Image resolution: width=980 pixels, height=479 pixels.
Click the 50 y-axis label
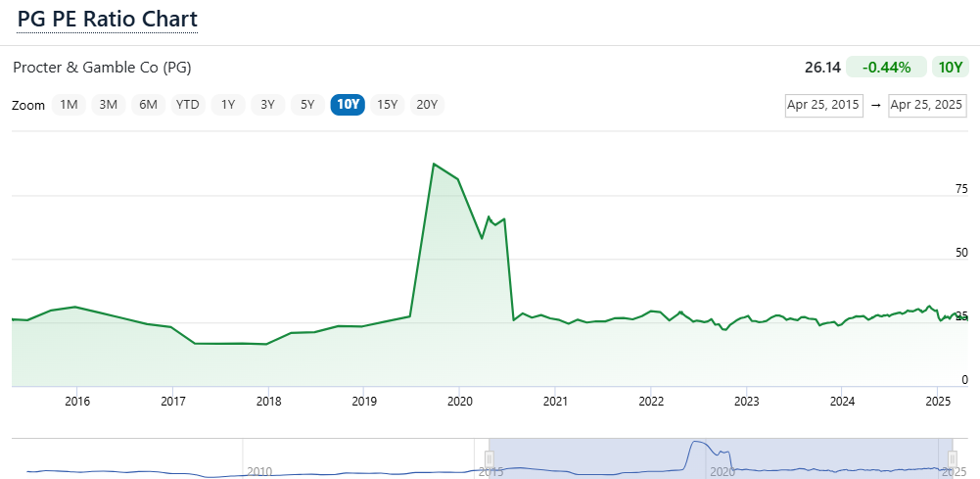point(961,253)
